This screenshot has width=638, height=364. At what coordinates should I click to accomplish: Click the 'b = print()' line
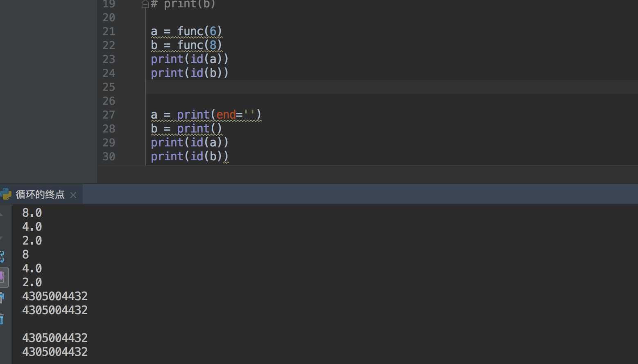186,129
